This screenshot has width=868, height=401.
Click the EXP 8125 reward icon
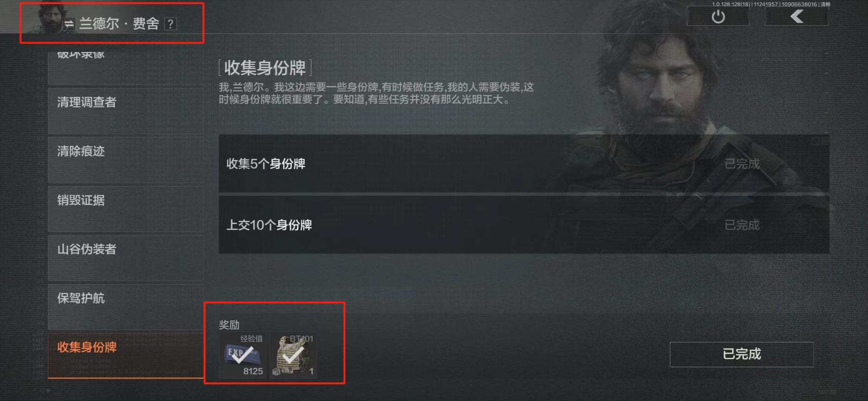point(243,355)
